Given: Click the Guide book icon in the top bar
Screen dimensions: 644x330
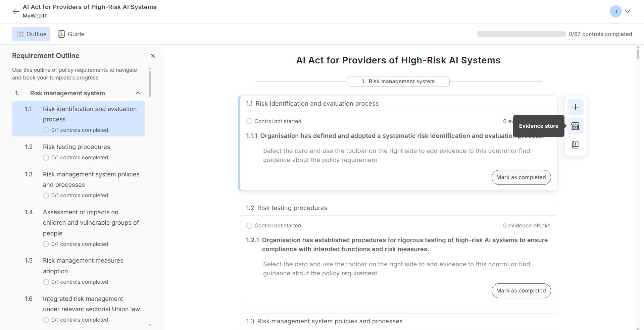Looking at the screenshot, I should click(61, 34).
